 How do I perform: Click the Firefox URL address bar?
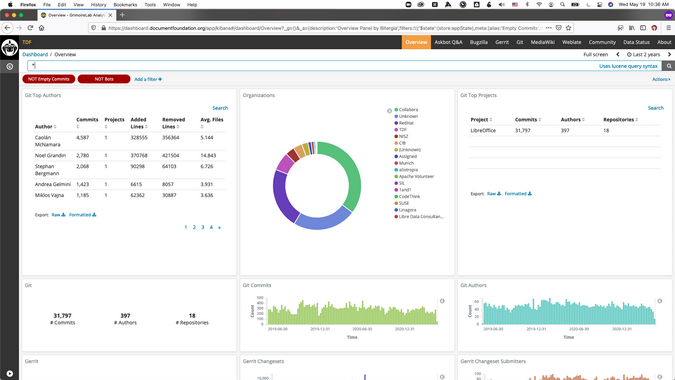point(325,28)
